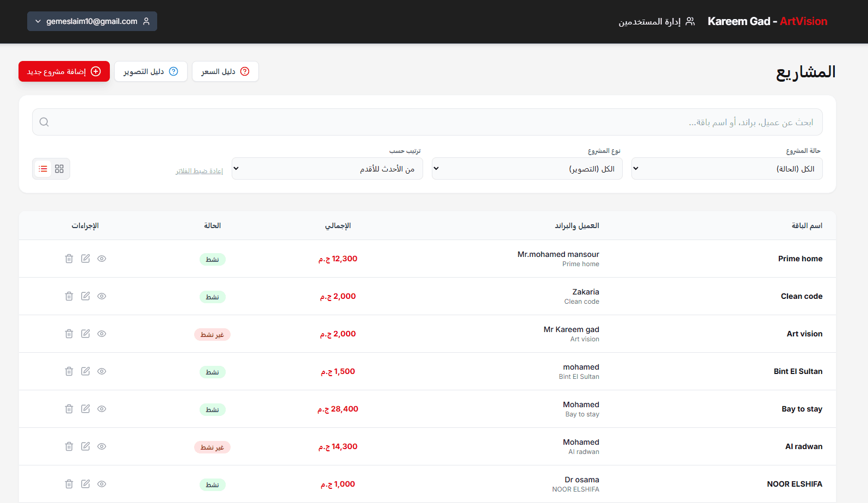
Task: Open the project type filter dropdown
Action: [527, 169]
